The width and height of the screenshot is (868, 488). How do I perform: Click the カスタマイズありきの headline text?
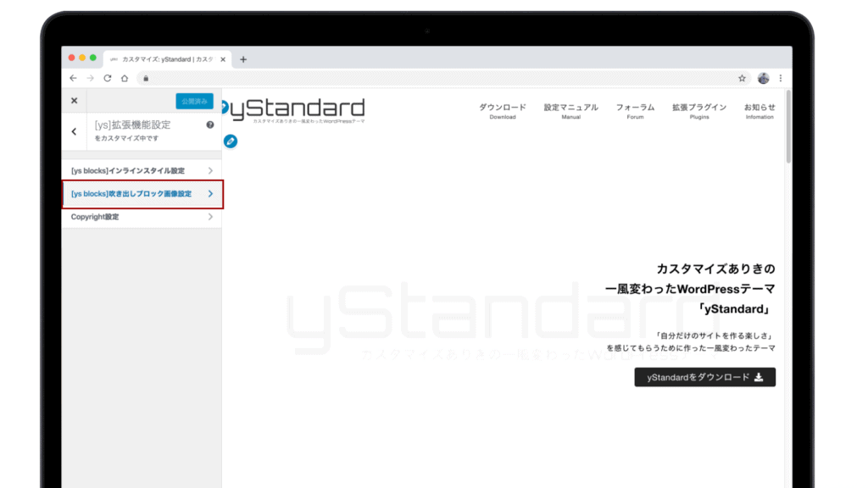pyautogui.click(x=715, y=269)
